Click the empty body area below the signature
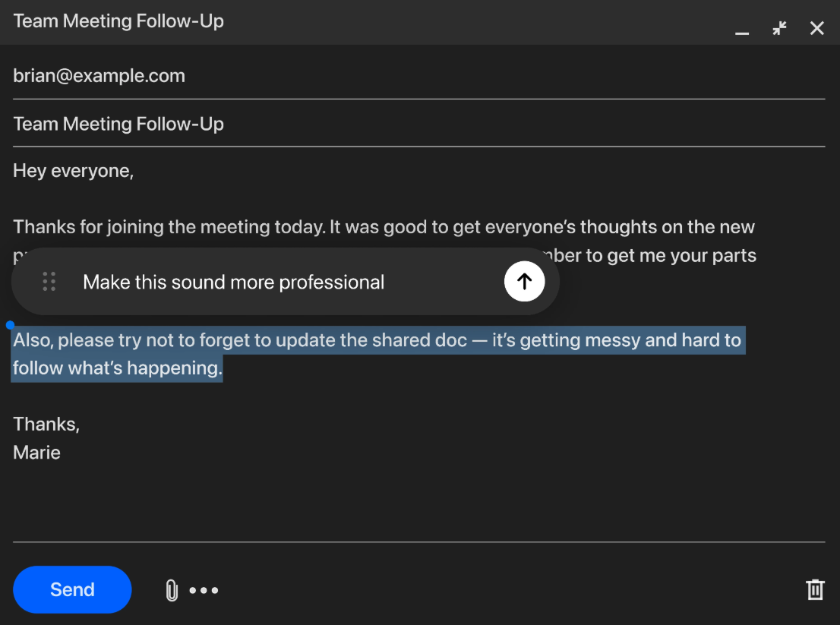Viewport: 840px width, 625px height. (x=418, y=501)
